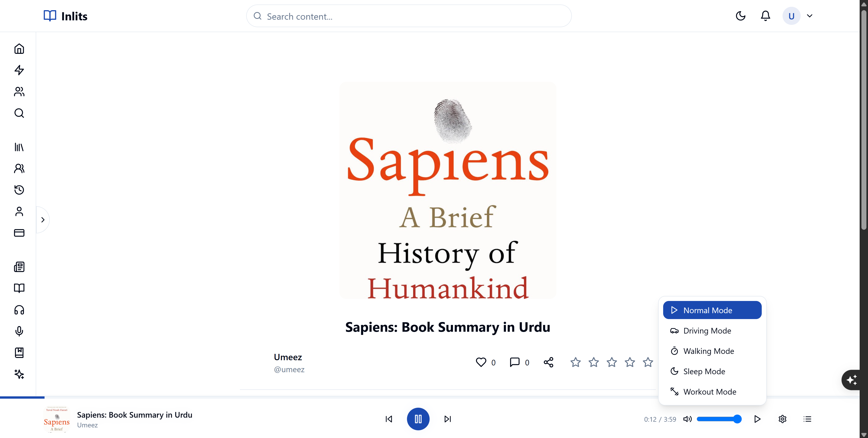This screenshot has height=438, width=868.
Task: Click the Search content field
Action: [409, 16]
